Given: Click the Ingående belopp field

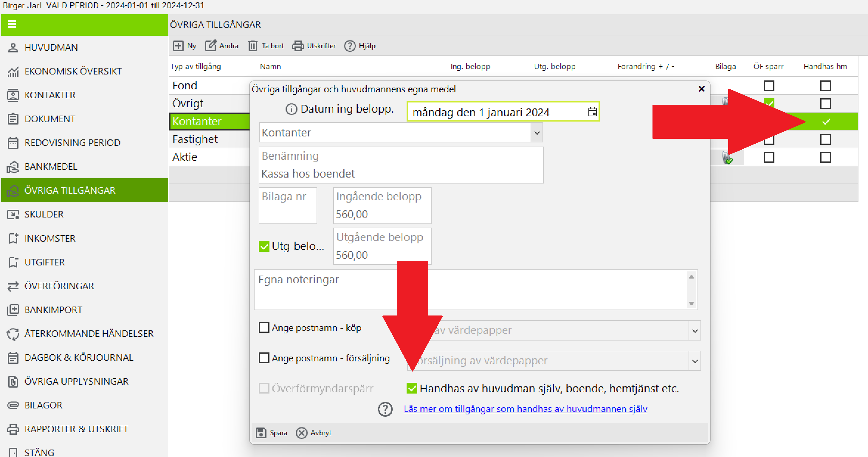Looking at the screenshot, I should point(382,206).
